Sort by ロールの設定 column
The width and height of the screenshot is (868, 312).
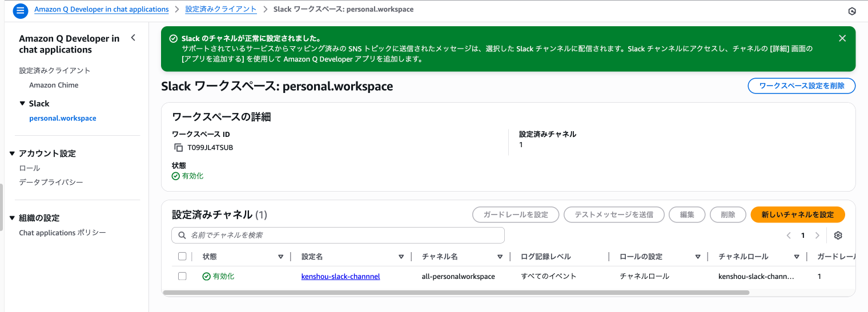(x=698, y=257)
